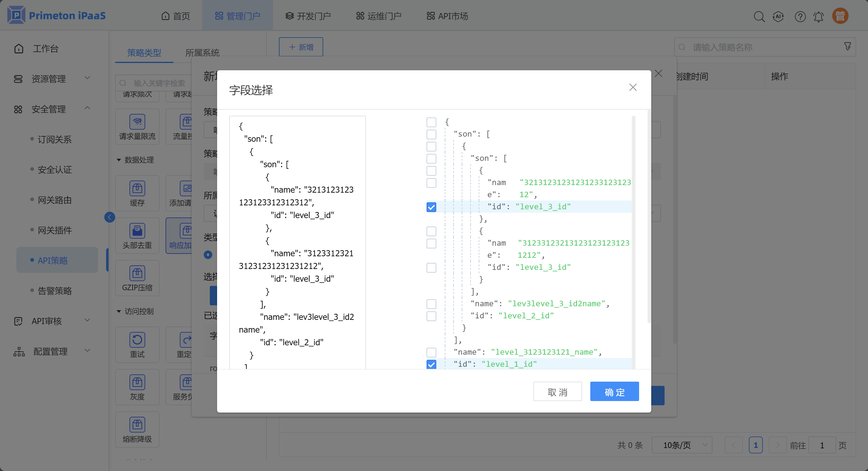
Task: Uncheck the "id": "level_1_id" checkbox
Action: coord(431,364)
